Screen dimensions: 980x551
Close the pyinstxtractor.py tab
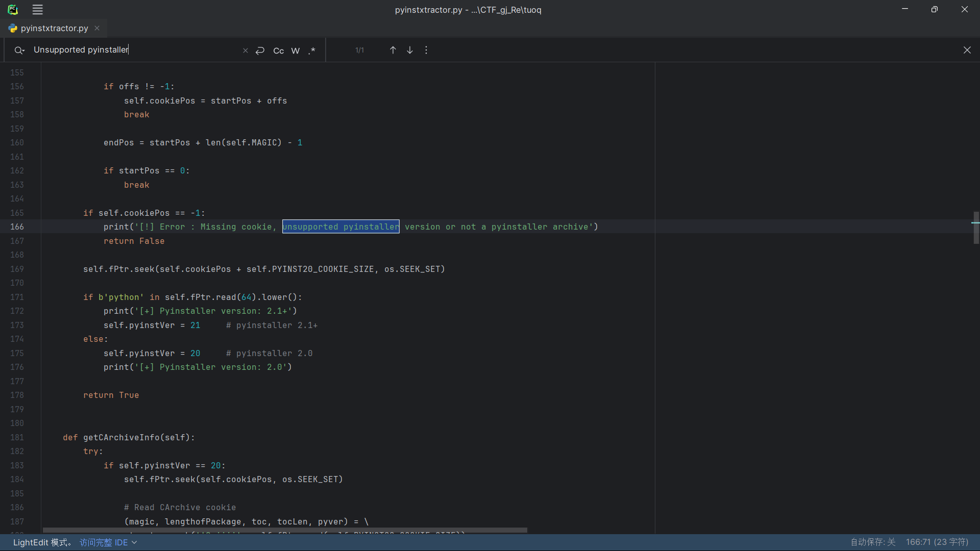97,28
